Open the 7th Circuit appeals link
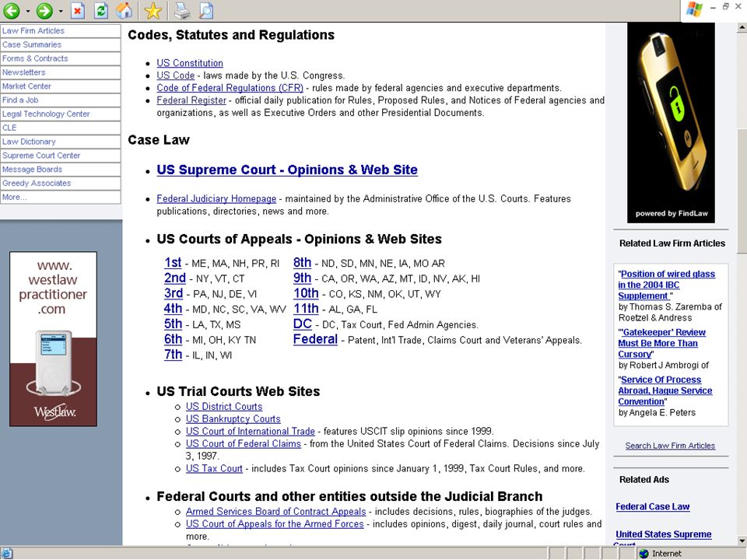This screenshot has width=747, height=560. (x=173, y=354)
